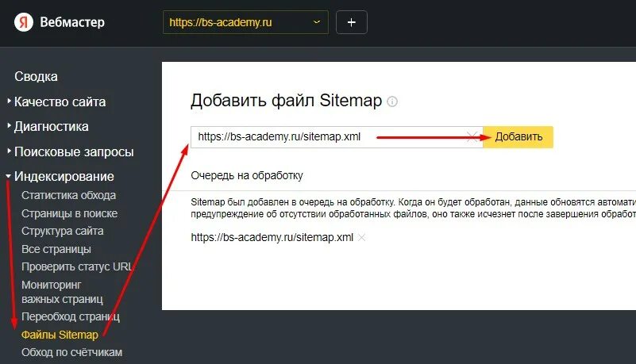Open Мониторинг важных страниц

tap(62, 292)
